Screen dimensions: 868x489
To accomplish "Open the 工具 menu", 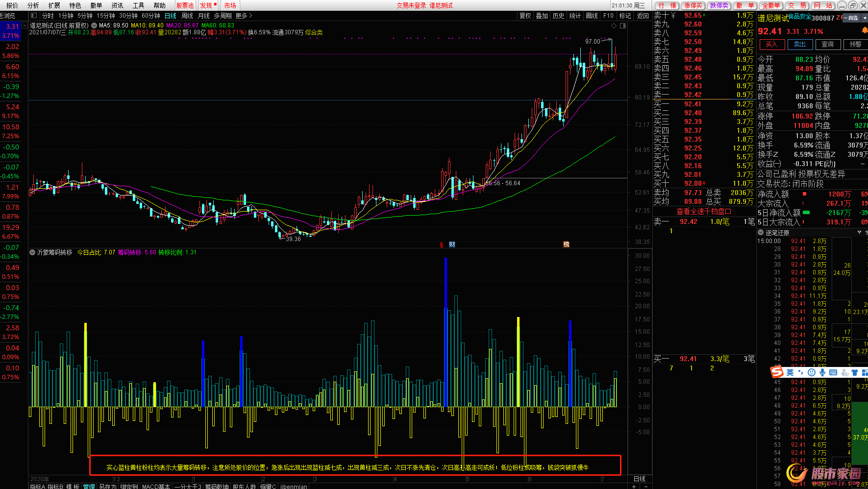I will 138,5.
